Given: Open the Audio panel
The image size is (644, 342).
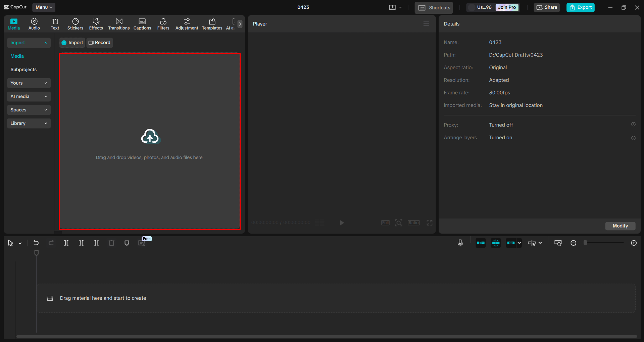Looking at the screenshot, I should coord(34,23).
